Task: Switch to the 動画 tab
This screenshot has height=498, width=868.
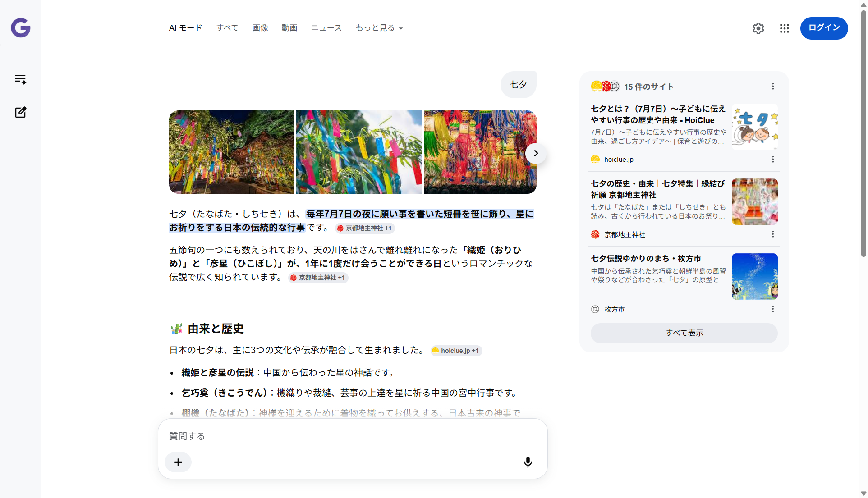Action: 289,28
